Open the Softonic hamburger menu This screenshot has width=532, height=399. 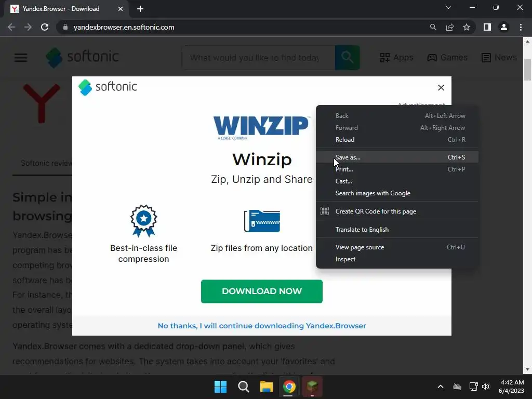(x=21, y=58)
